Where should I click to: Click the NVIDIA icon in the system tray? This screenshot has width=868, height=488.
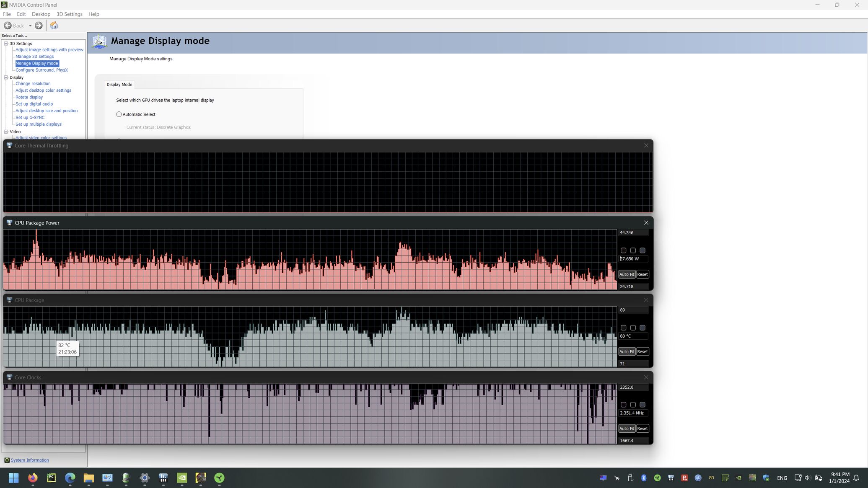(x=738, y=478)
